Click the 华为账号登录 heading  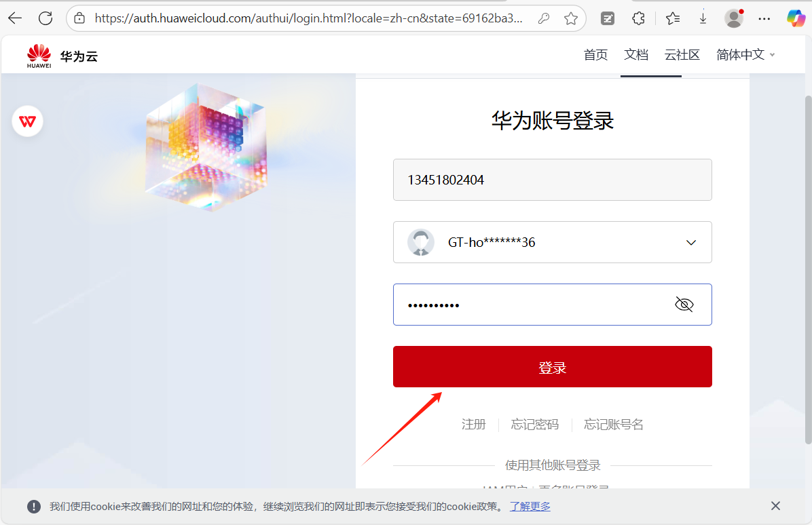click(552, 121)
